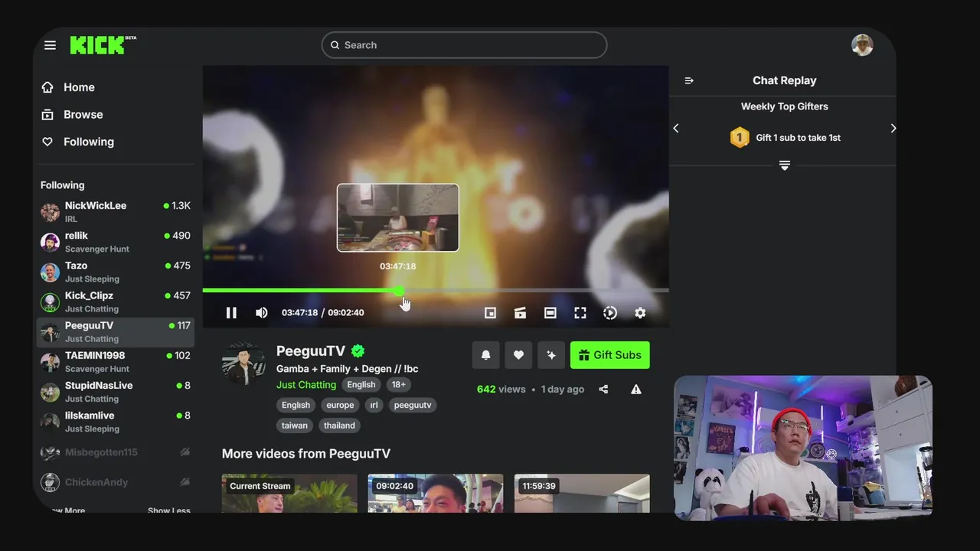Open playback speed options

(x=610, y=312)
